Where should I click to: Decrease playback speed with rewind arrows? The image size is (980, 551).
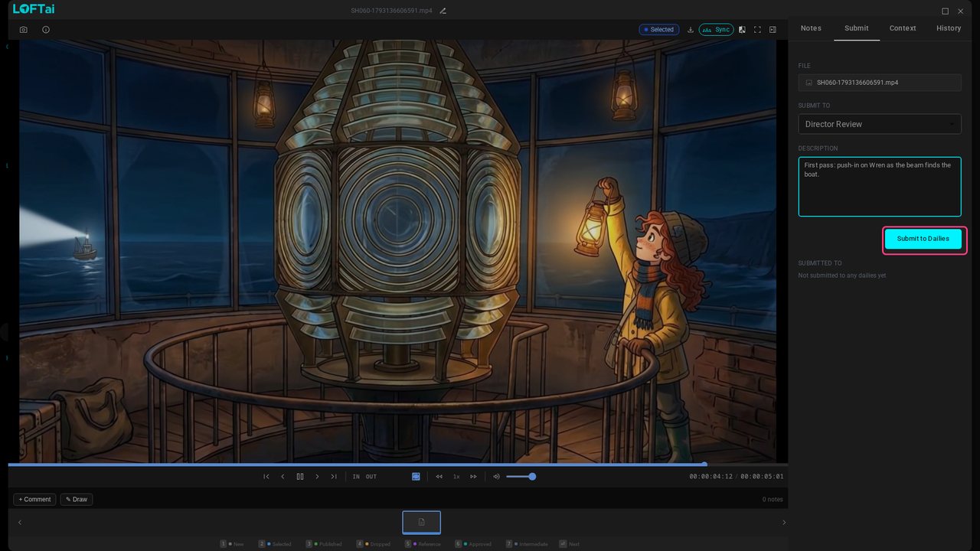[439, 477]
